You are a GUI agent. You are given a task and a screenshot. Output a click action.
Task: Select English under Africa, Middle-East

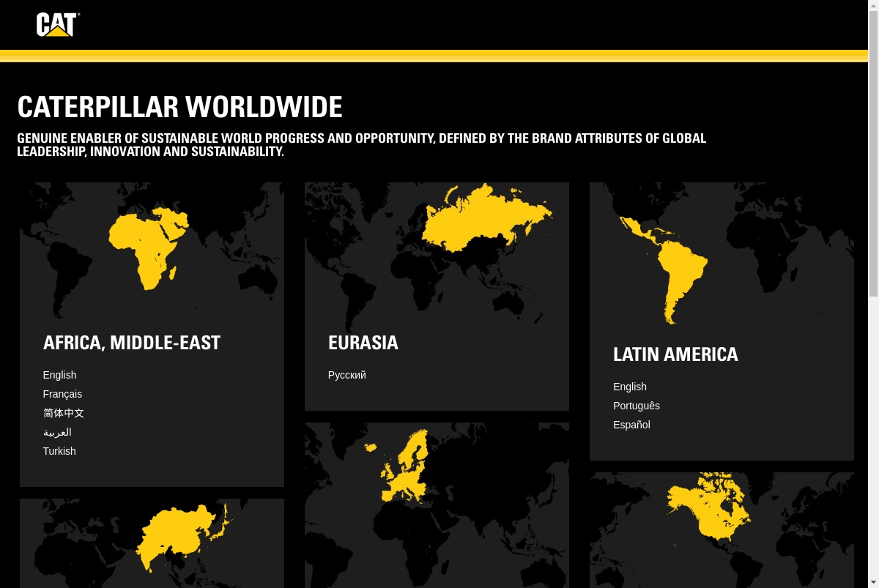click(59, 375)
